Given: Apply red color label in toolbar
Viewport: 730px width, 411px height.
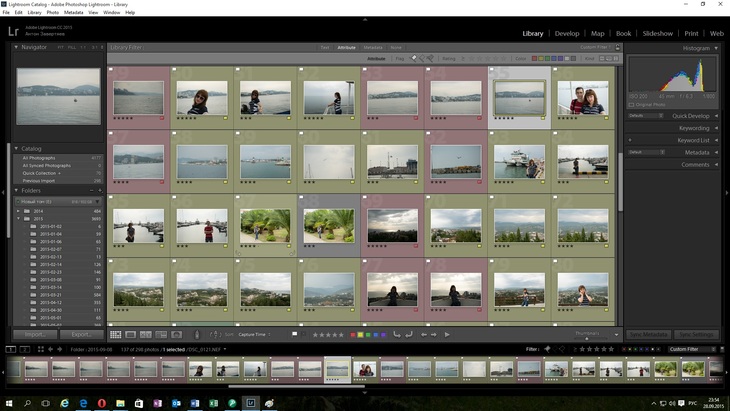Looking at the screenshot, I should (353, 335).
